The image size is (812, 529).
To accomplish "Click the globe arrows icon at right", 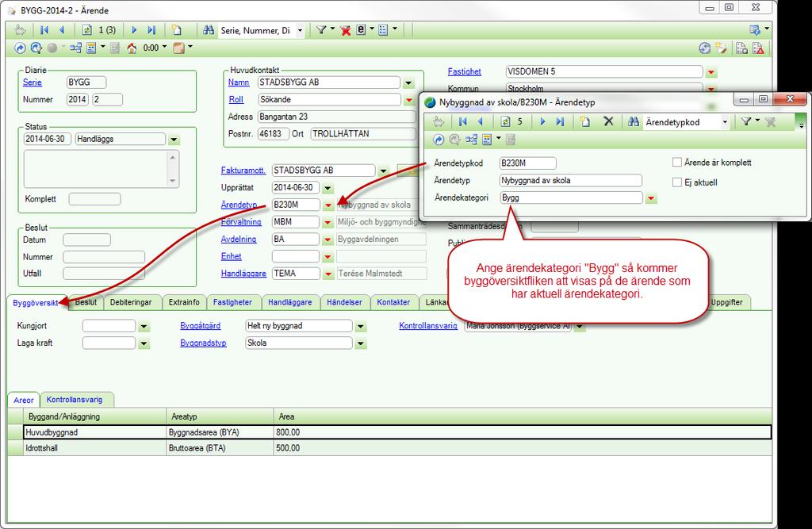I will (x=704, y=48).
